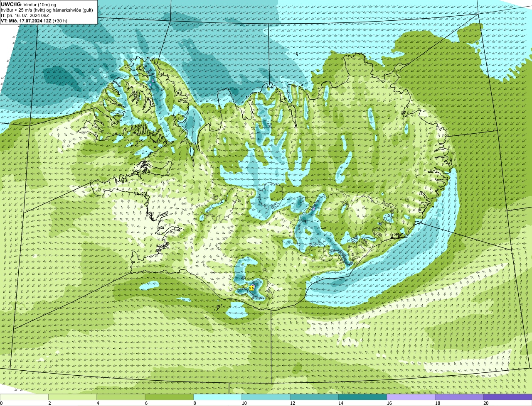Click the '8' label on the color scale
532x406 pixels.
click(x=194, y=403)
